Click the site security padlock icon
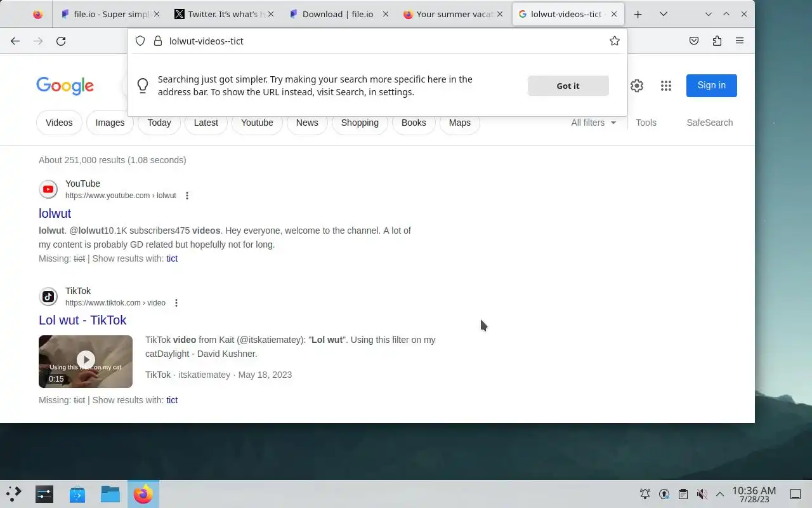 pos(158,41)
